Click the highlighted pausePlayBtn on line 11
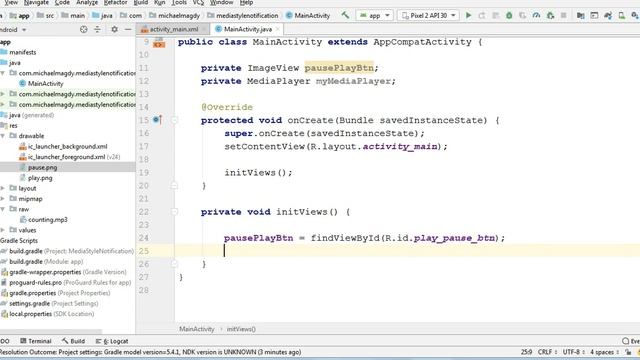Image resolution: width=640 pixels, height=360 pixels. point(339,68)
